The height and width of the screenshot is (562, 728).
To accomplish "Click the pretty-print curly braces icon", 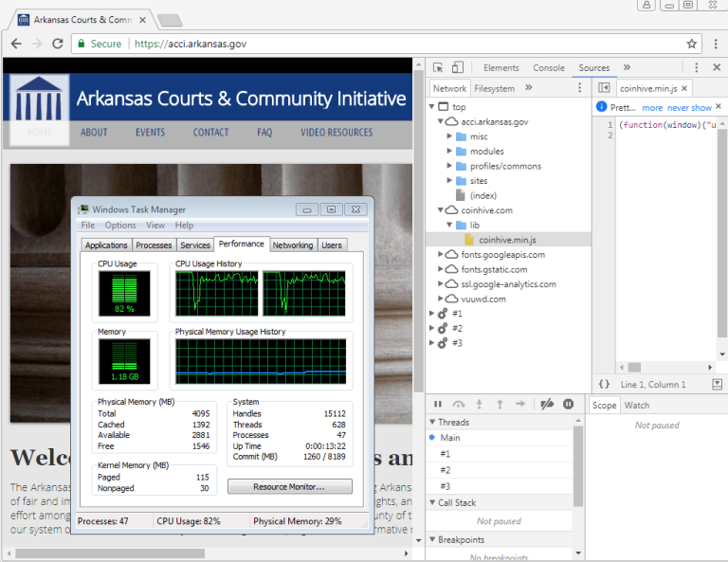I will [x=604, y=384].
